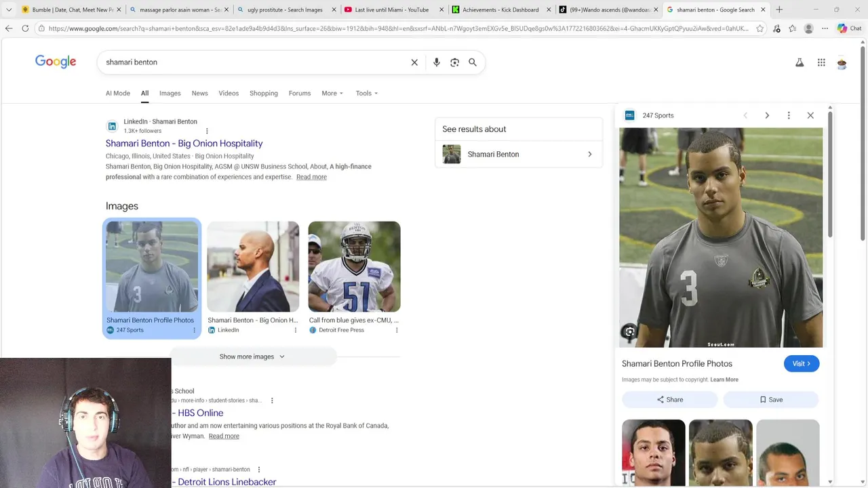The width and height of the screenshot is (868, 488).
Task: Close the Wando ascends tab
Action: 656,9
